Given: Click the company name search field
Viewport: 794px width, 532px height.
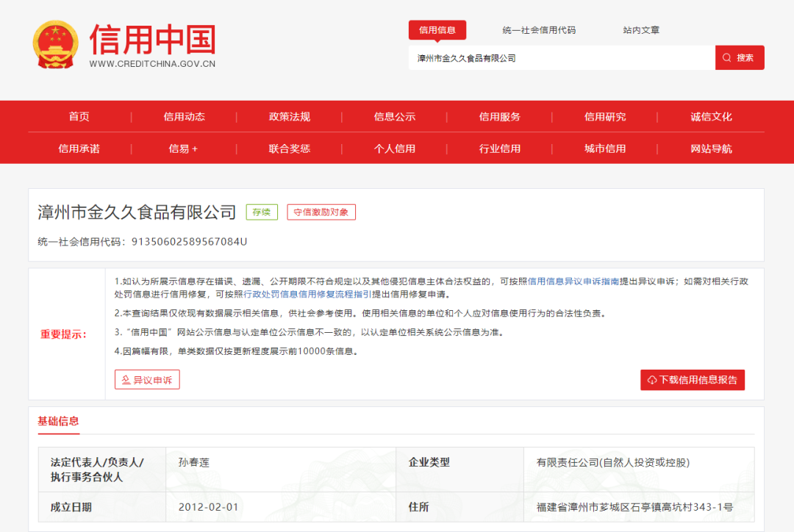Looking at the screenshot, I should click(562, 58).
